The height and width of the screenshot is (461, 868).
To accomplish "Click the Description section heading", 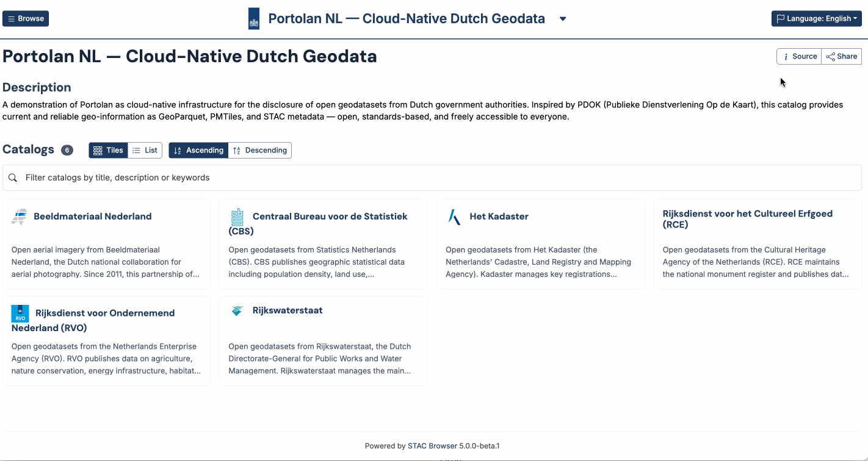I will pyautogui.click(x=37, y=87).
